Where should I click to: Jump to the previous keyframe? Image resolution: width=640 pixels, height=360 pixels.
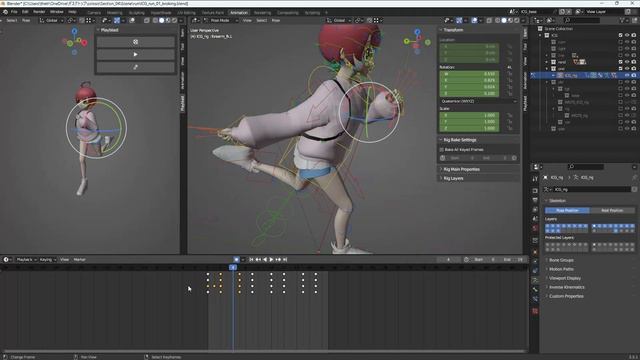(258, 260)
